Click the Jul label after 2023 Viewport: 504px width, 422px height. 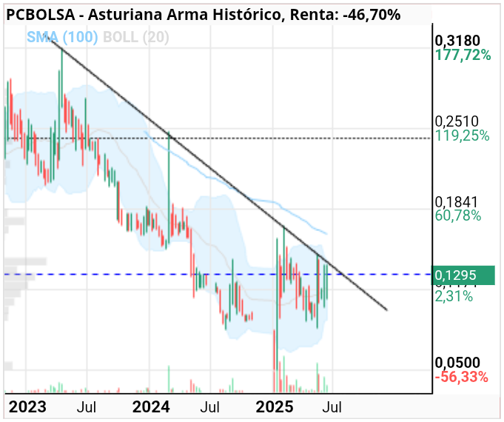(87, 407)
